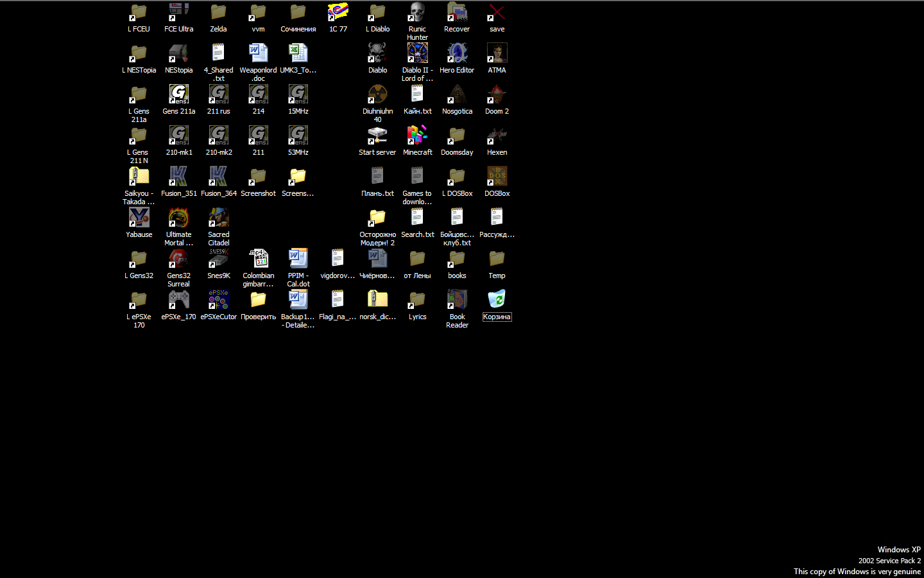924x578 pixels.
Task: Click the ATMA portrait icon
Action: (x=497, y=54)
